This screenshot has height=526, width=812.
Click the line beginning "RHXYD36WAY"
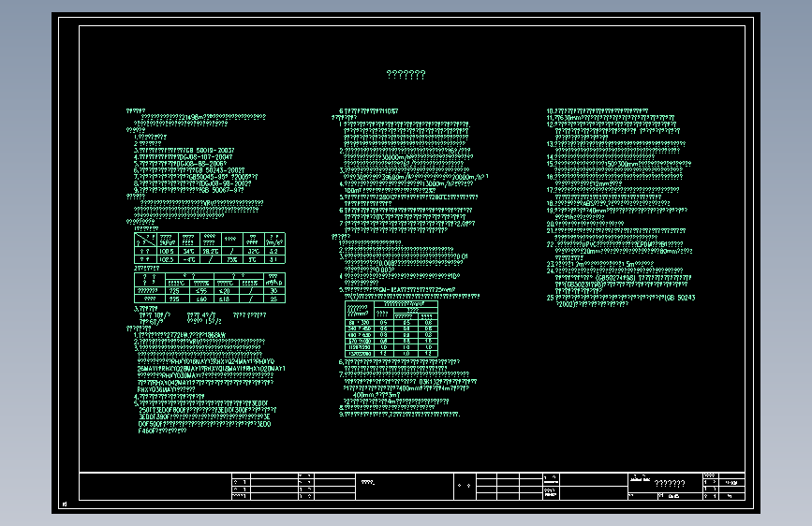(166, 389)
